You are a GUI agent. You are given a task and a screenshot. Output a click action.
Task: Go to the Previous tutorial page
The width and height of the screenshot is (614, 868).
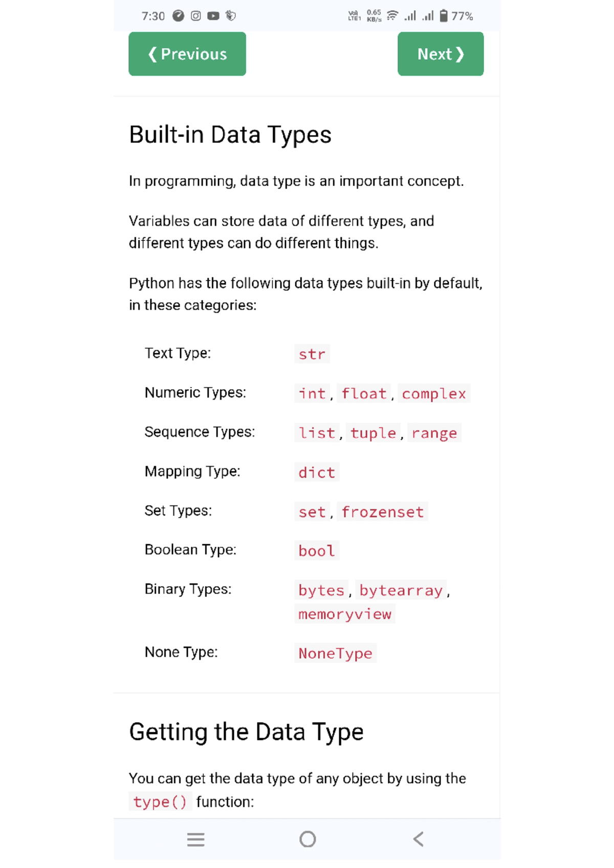187,54
